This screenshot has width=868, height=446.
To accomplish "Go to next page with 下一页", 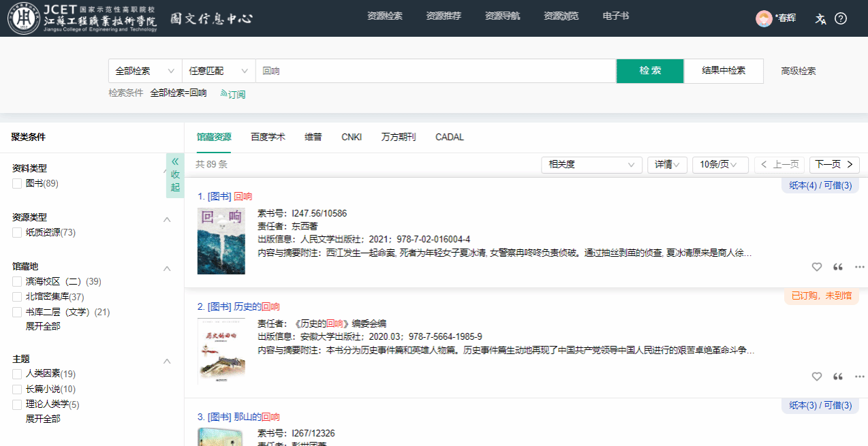I will [x=834, y=165].
